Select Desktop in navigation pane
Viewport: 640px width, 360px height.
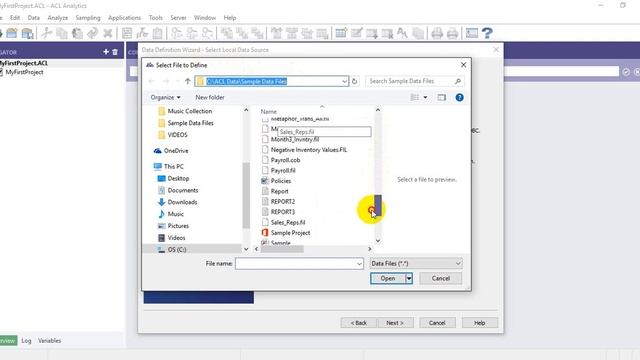(x=178, y=178)
